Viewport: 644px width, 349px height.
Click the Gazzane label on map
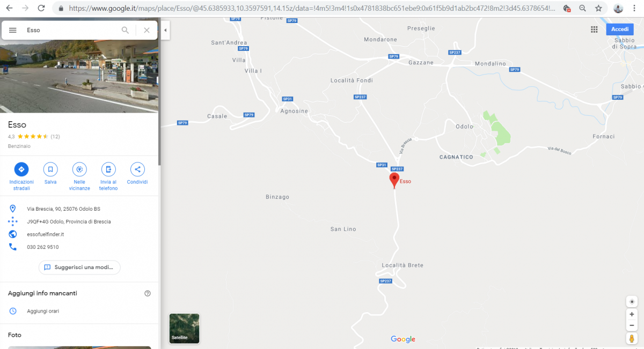[421, 63]
